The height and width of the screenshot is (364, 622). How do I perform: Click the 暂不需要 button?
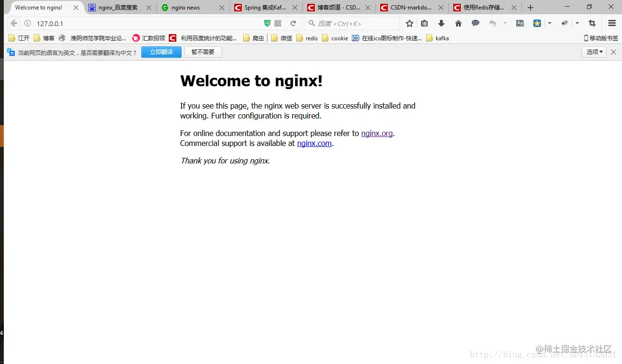[x=203, y=52]
